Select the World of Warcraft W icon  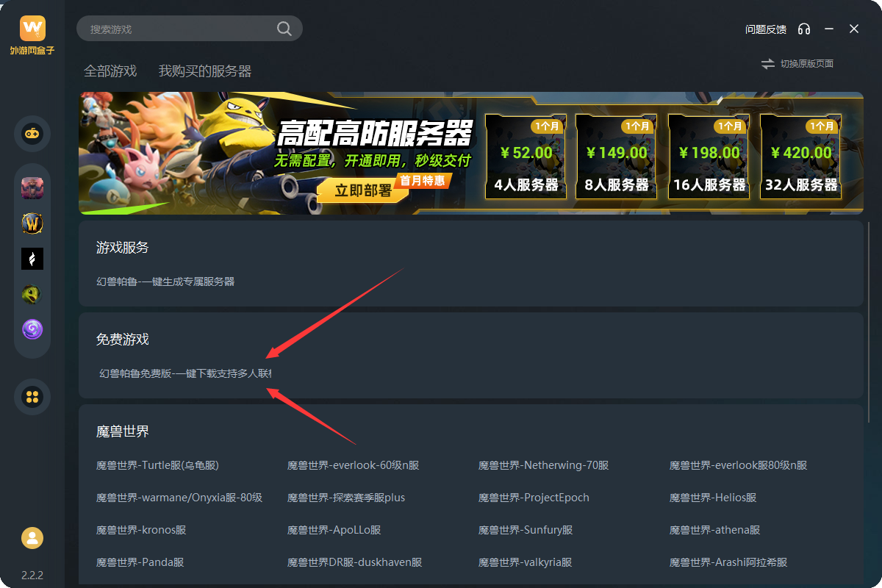click(x=32, y=223)
